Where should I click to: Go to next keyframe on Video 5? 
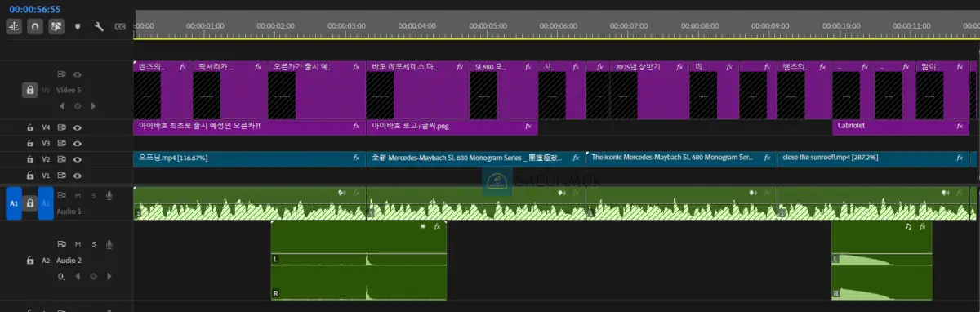pos(92,105)
